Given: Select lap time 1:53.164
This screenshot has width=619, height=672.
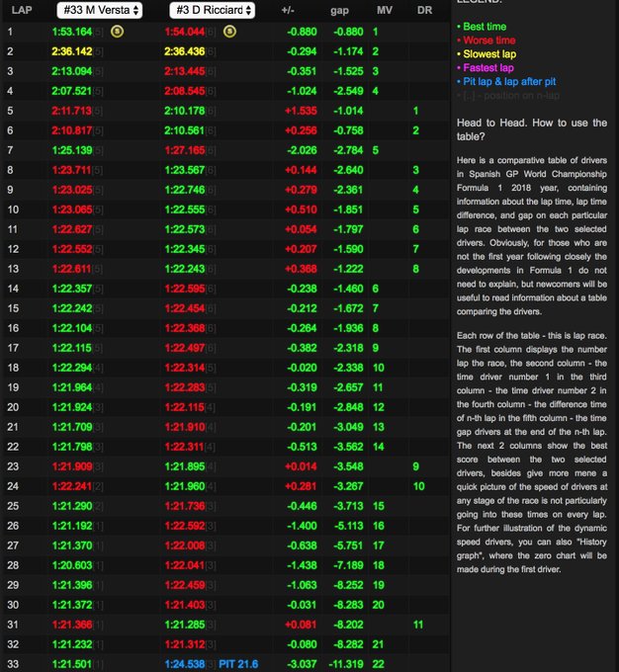Looking at the screenshot, I should [x=71, y=32].
